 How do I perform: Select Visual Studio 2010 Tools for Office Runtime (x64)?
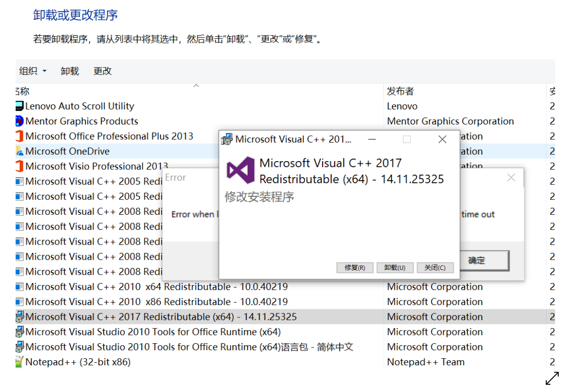coord(153,331)
